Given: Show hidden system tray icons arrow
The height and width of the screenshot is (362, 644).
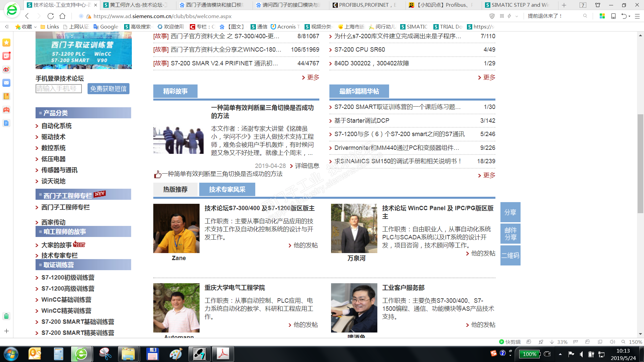Looking at the screenshot, I should coord(560,354).
